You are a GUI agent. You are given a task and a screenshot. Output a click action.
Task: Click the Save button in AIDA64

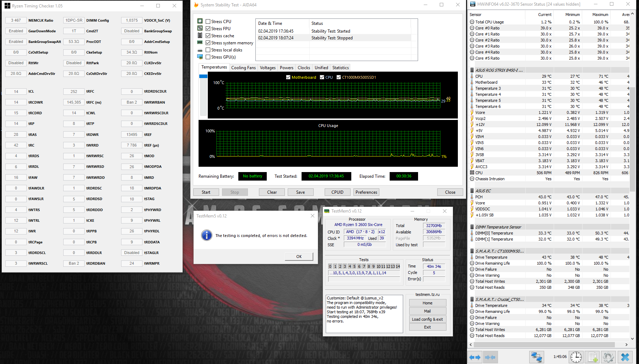coord(300,192)
